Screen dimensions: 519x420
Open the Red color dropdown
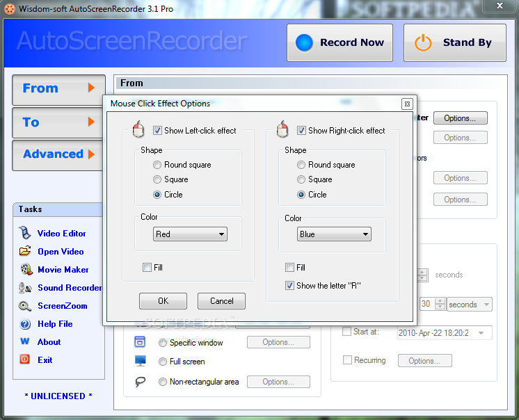(x=190, y=234)
